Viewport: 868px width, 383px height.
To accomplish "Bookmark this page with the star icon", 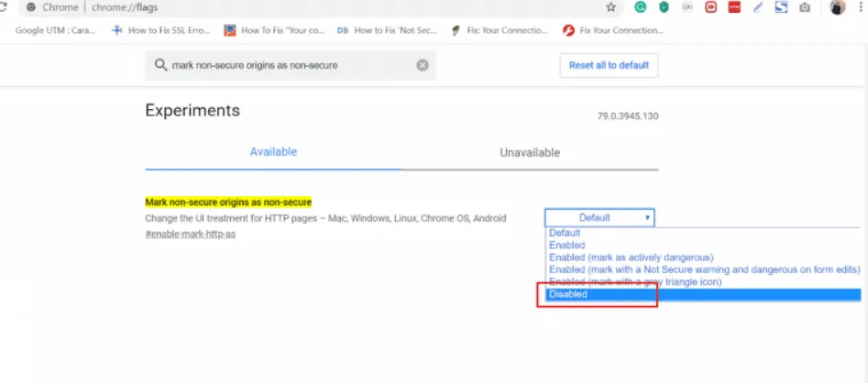I will pyautogui.click(x=610, y=7).
